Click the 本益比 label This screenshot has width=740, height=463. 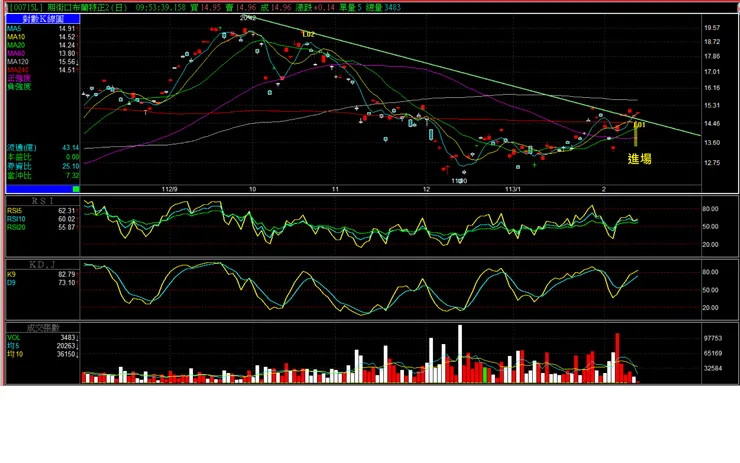pyautogui.click(x=19, y=157)
